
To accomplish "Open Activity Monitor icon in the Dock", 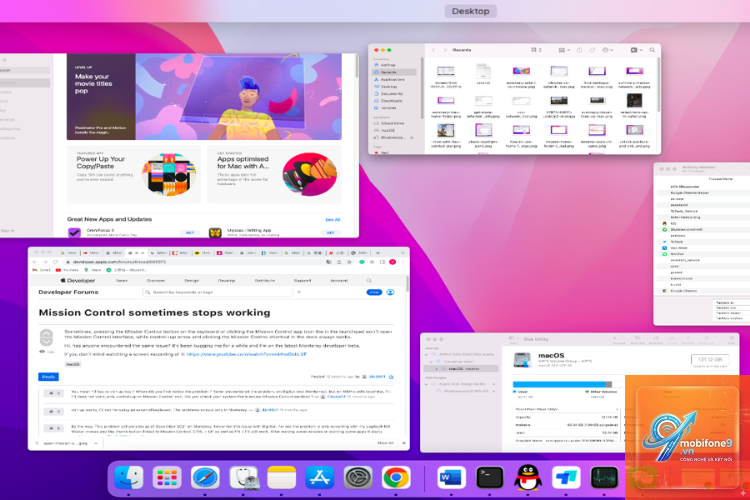I will click(x=604, y=478).
